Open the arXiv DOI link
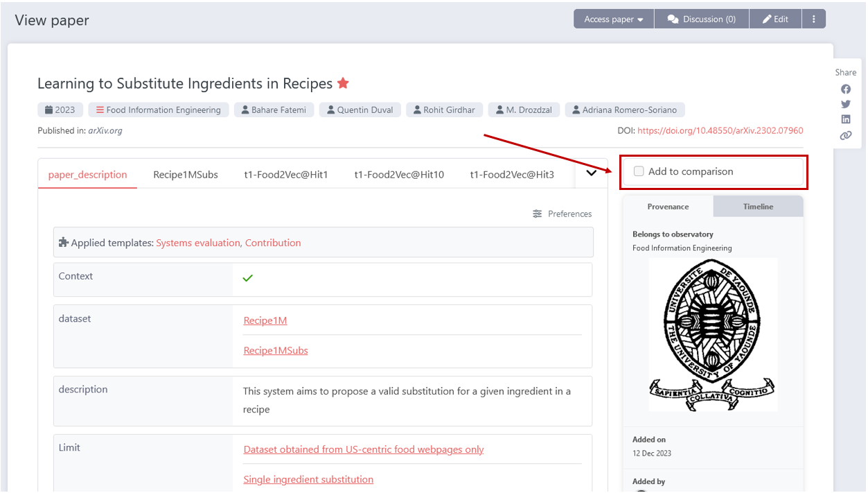This screenshot has width=868, height=493. click(720, 130)
